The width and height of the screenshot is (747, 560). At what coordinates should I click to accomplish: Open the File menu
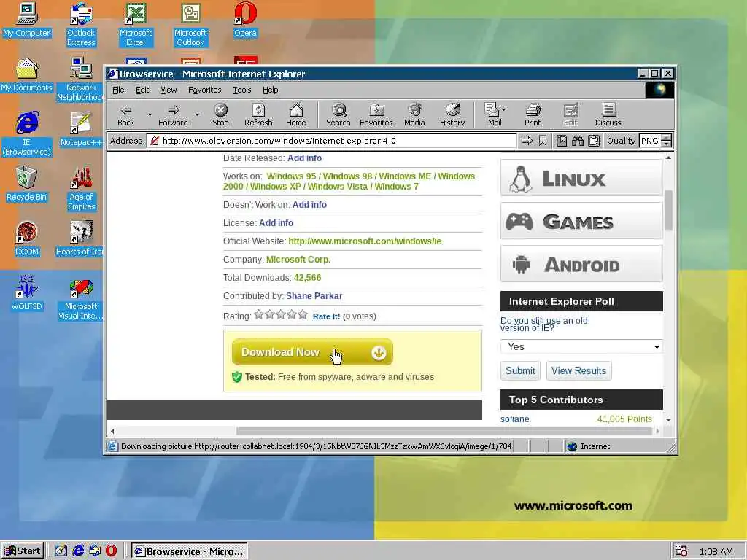118,90
